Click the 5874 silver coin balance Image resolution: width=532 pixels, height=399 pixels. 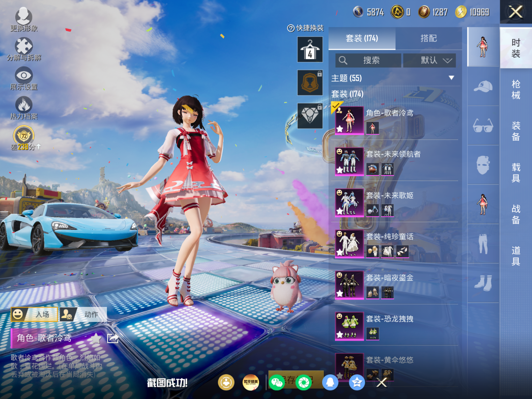click(369, 12)
